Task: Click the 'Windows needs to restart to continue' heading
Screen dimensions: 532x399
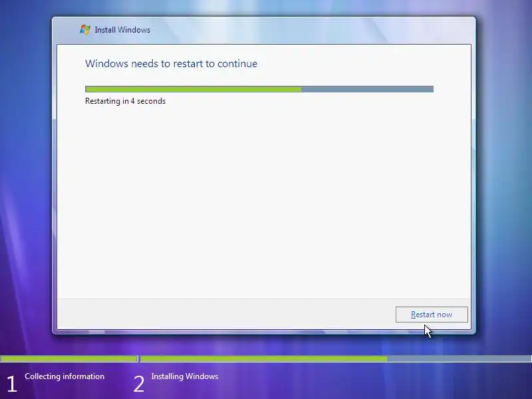Action: tap(171, 63)
